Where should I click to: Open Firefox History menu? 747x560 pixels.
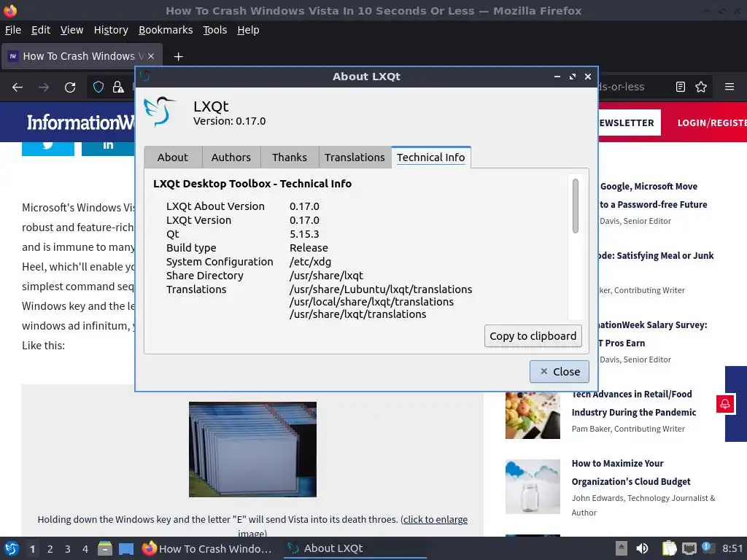[111, 30]
